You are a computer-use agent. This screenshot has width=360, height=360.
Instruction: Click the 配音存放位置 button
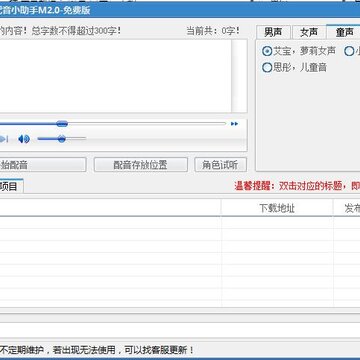click(x=141, y=165)
